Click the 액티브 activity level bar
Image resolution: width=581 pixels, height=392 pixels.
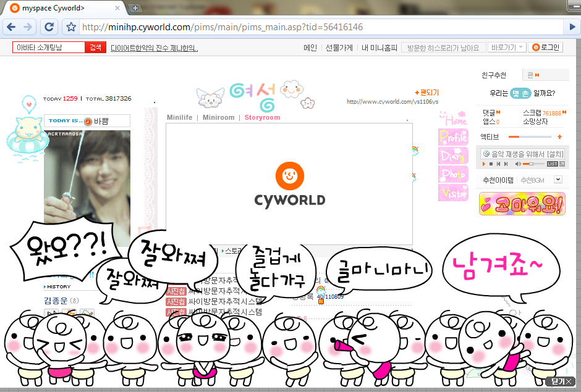click(530, 136)
